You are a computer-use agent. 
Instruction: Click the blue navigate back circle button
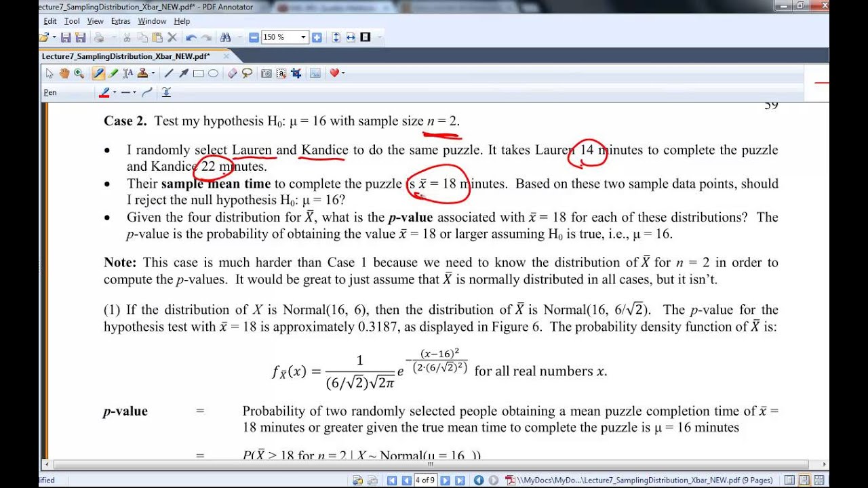(x=479, y=480)
